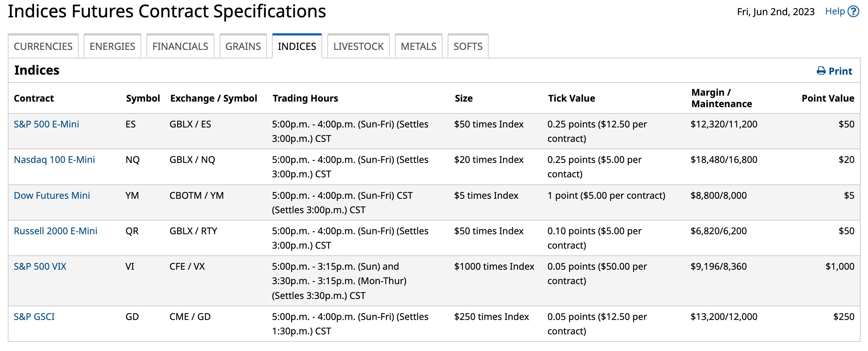The image size is (868, 351).
Task: Click the GBLX / ES exchange cell
Action: click(190, 124)
